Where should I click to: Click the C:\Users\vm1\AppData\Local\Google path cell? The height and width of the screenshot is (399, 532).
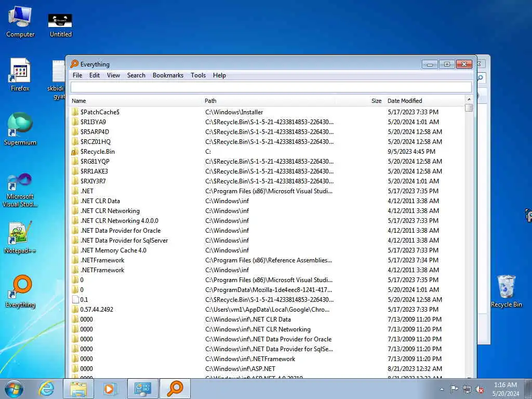coord(268,310)
